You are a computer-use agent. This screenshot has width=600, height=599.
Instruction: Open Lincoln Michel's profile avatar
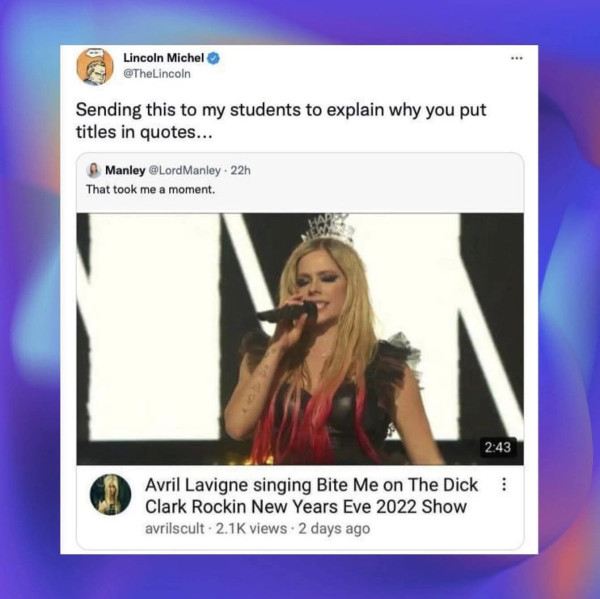tap(95, 66)
